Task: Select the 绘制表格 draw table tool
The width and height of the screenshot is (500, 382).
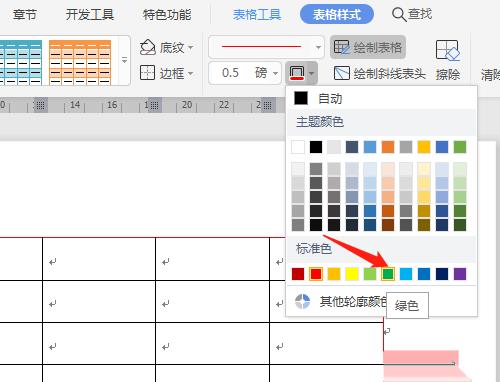Action: (368, 47)
